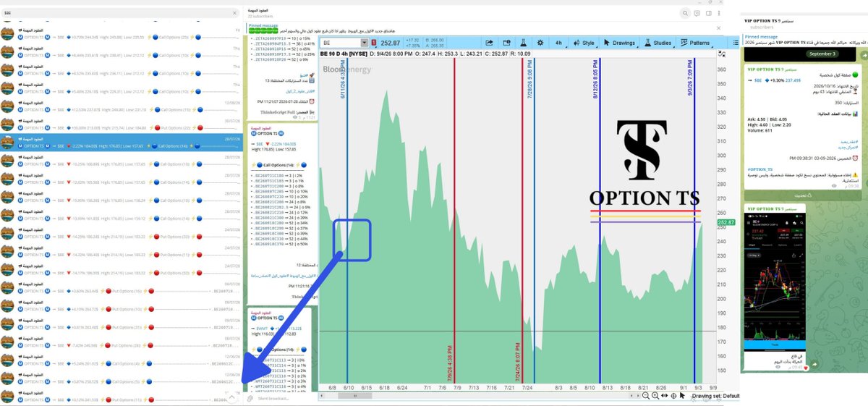The image size is (868, 406).
Task: Open the 28/07/26 result -13.25% 168.89$
Action: (120, 160)
